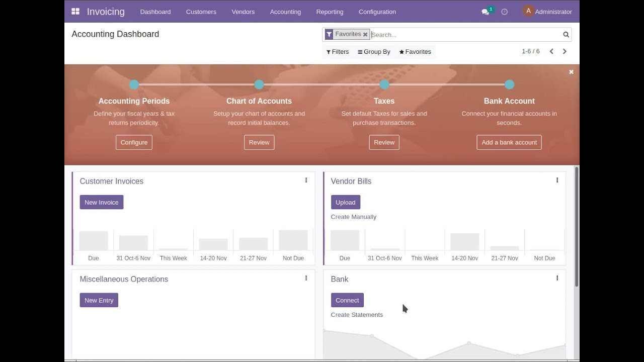Open the Vendor Bills card title
644x362 pixels.
coord(351,181)
